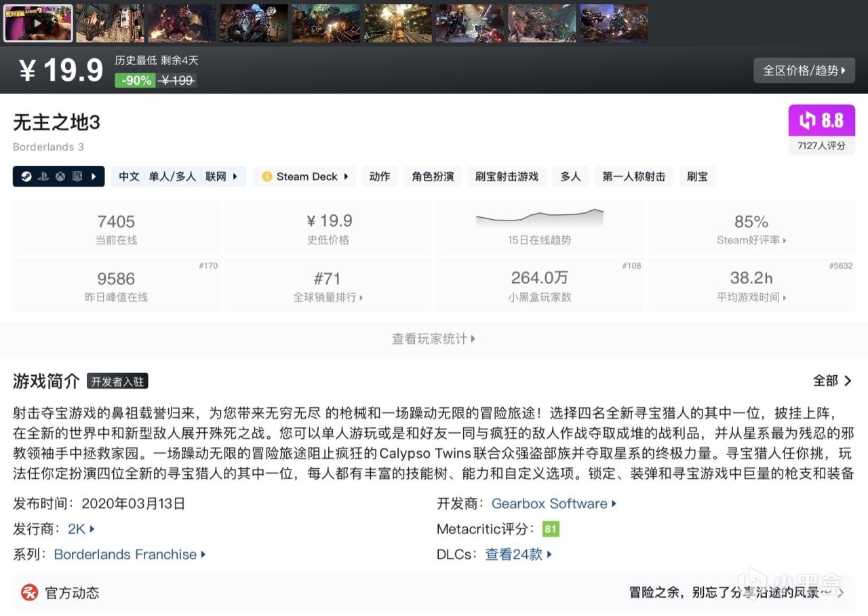
Task: Select the 第一人称射击 tag
Action: [x=634, y=176]
